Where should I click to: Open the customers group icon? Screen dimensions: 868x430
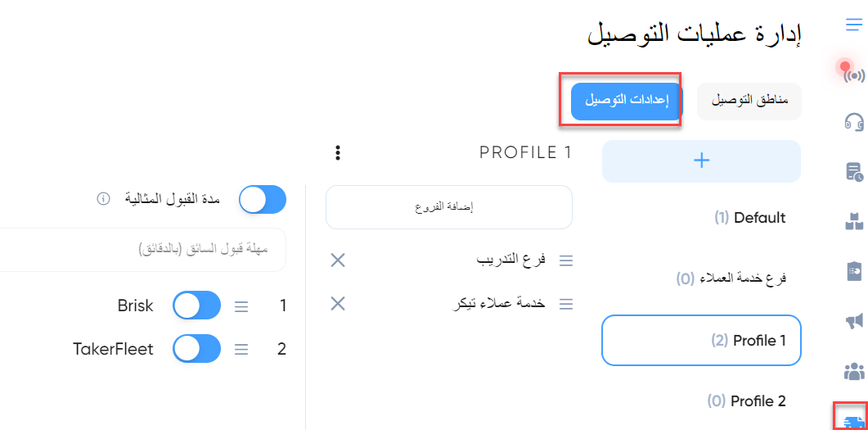click(x=854, y=371)
